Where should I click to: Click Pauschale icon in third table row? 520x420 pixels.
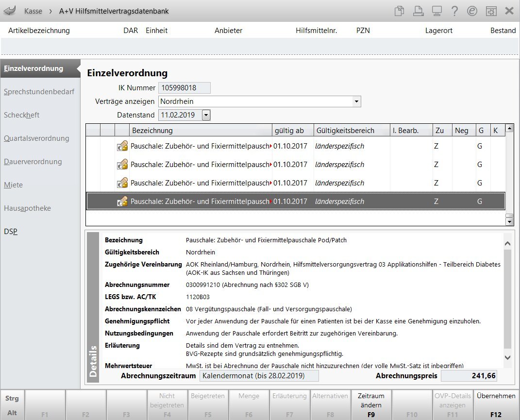coord(122,183)
